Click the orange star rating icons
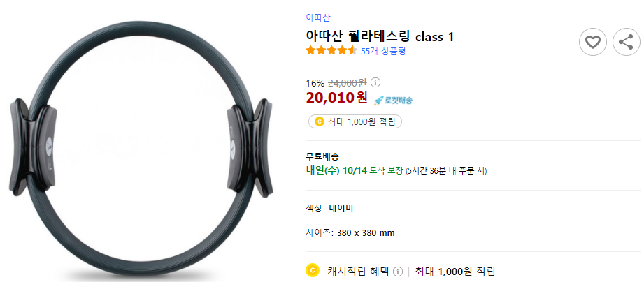 click(331, 51)
